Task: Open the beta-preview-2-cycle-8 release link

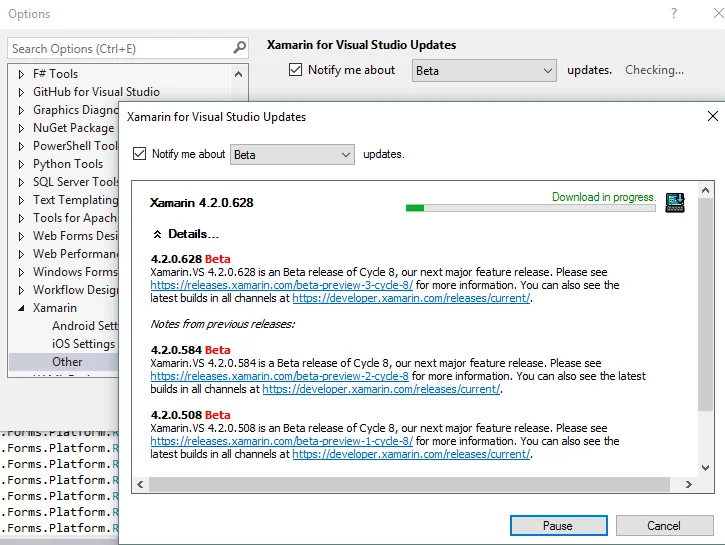Action: pos(279,376)
